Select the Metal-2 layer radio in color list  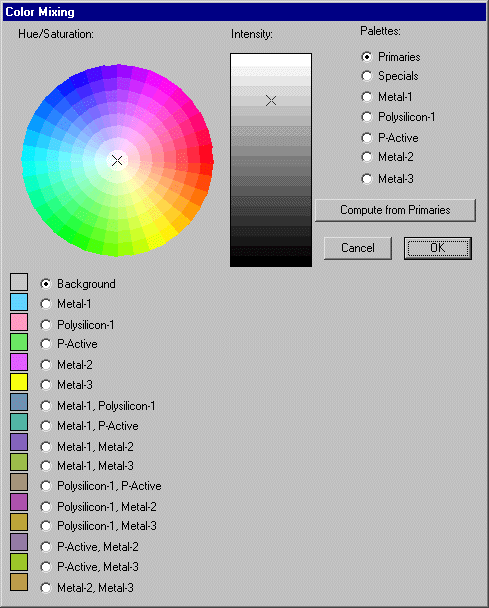click(x=46, y=365)
